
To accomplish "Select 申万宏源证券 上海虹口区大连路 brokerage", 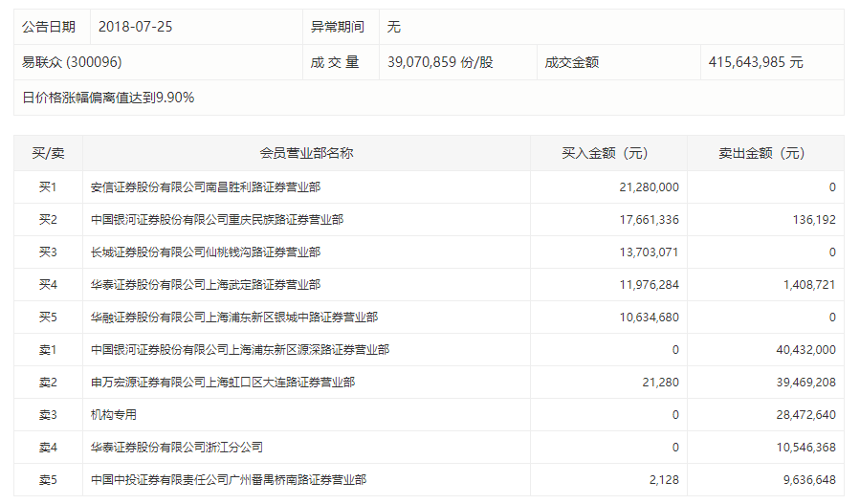I will 222,383.
